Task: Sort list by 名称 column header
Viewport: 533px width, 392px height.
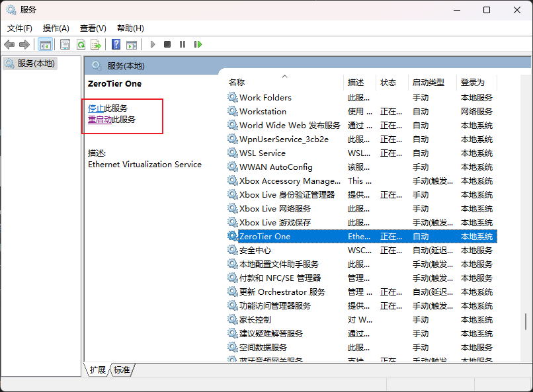Action: tap(237, 83)
